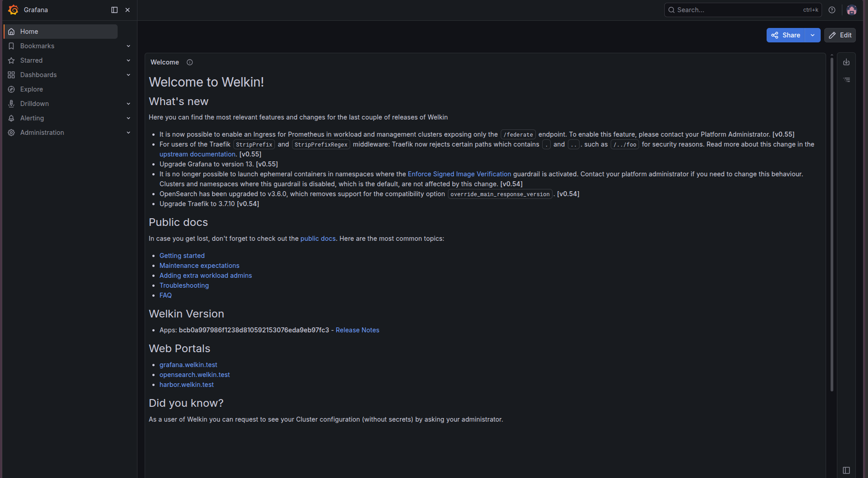Expand the Dashboards section chevron
Image resolution: width=868 pixels, height=478 pixels.
point(128,75)
